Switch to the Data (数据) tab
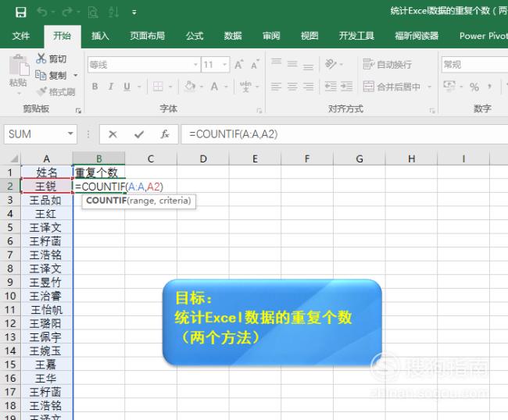This screenshot has width=508, height=420. pyautogui.click(x=233, y=36)
